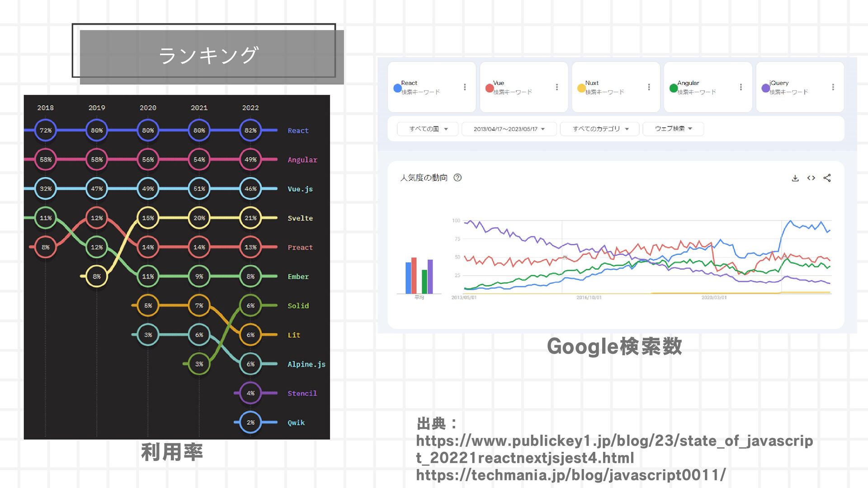Open the 2013/04/17～2023/05/17 date range dropdown

click(509, 129)
